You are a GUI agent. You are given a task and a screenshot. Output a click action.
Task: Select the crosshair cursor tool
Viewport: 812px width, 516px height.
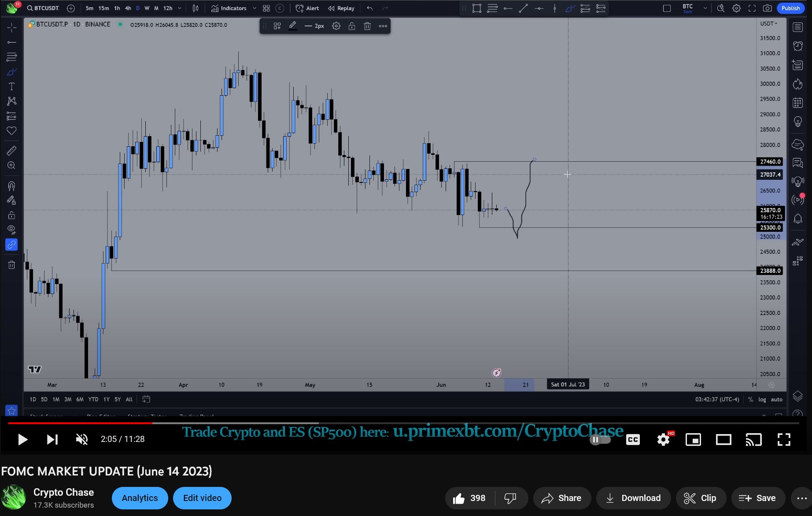point(11,27)
